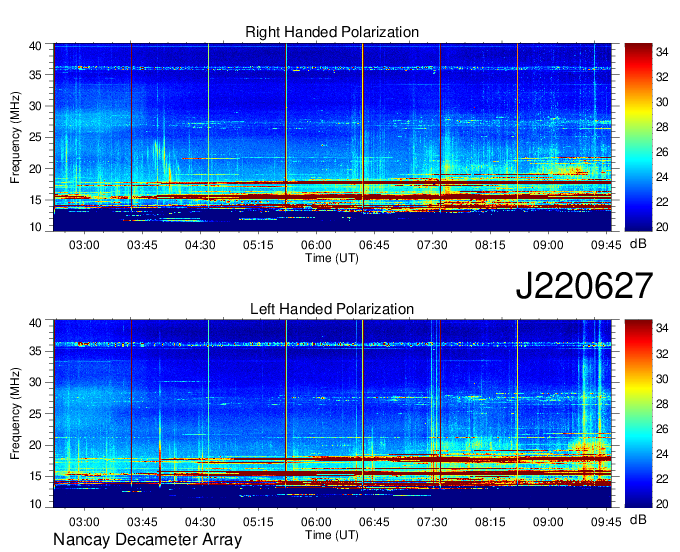Click the 08:15 time tick on Right Handed plot
This screenshot has height=552, width=680.
tap(490, 245)
